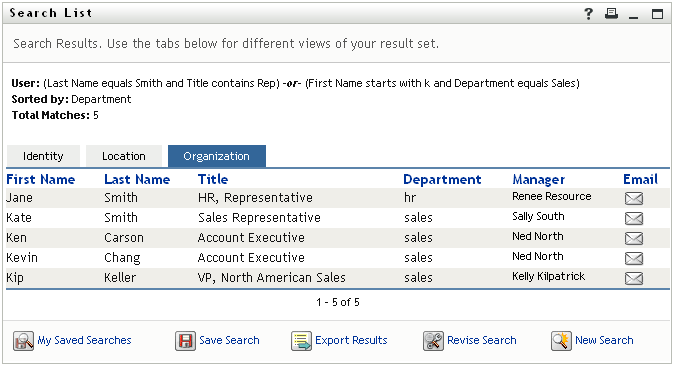674x366 pixels.
Task: Select the Organization tab
Action: [x=217, y=156]
